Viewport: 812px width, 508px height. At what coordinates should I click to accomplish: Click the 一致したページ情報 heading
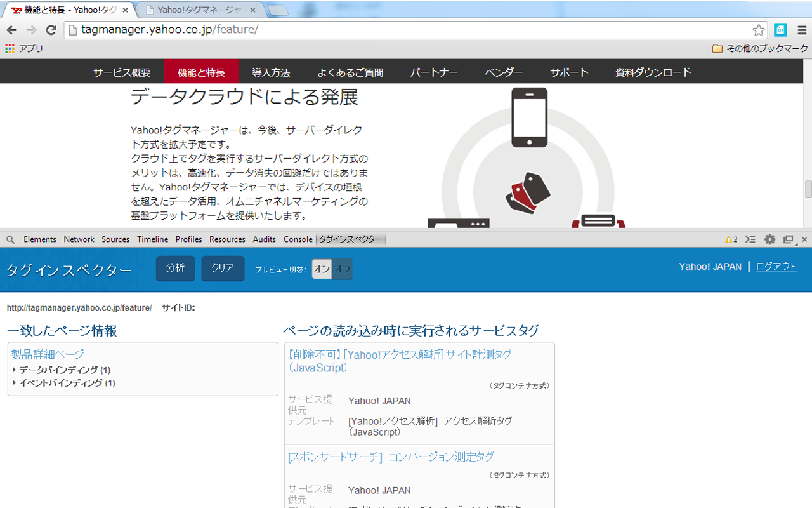point(62,331)
